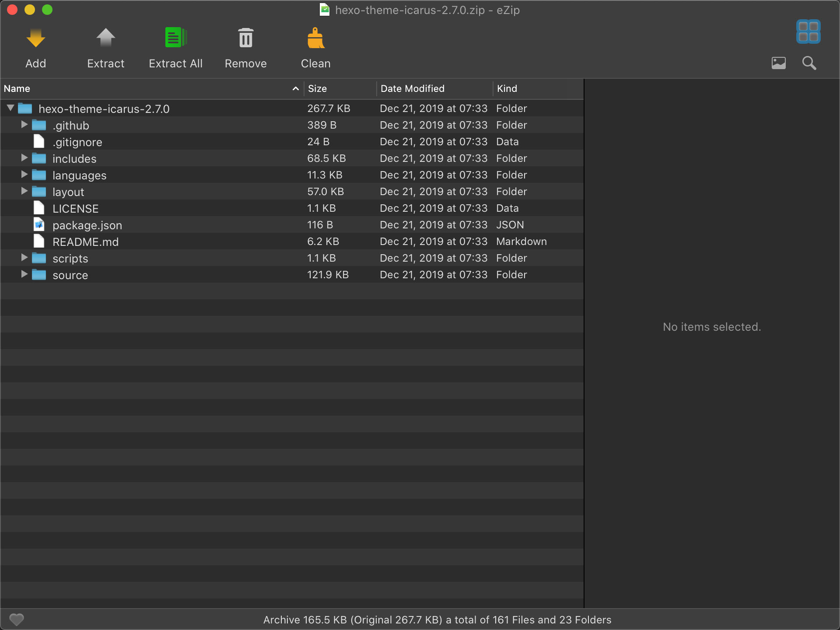840x630 pixels.
Task: Click the Extract All green icon
Action: click(175, 38)
